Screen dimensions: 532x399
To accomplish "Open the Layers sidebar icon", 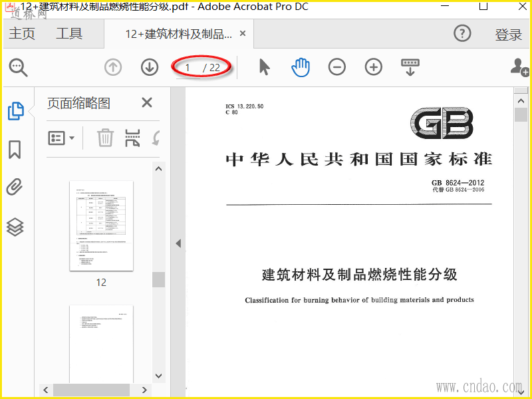I will click(15, 227).
